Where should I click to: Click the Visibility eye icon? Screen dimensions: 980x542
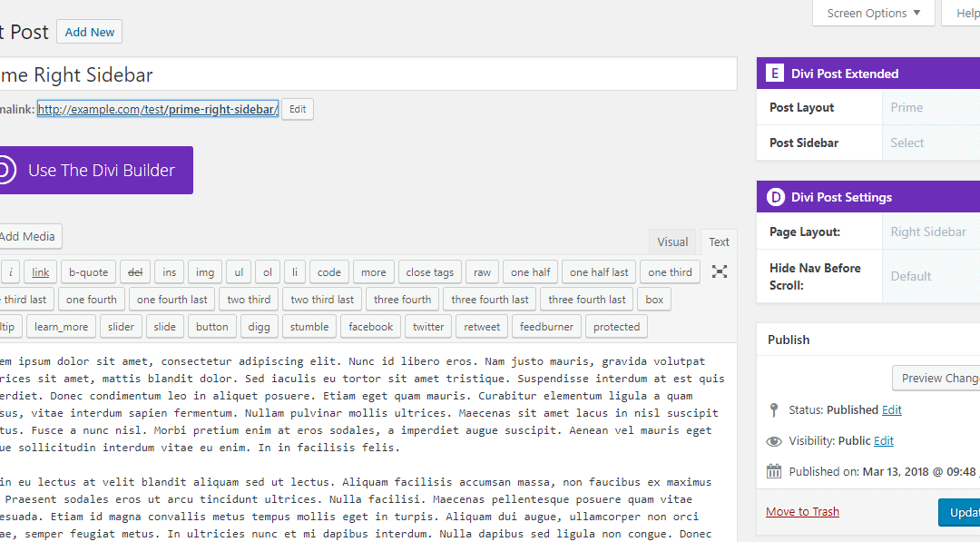(774, 441)
